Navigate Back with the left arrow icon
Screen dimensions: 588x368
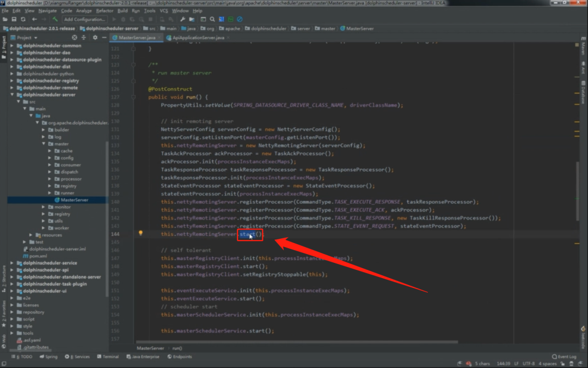tap(34, 19)
